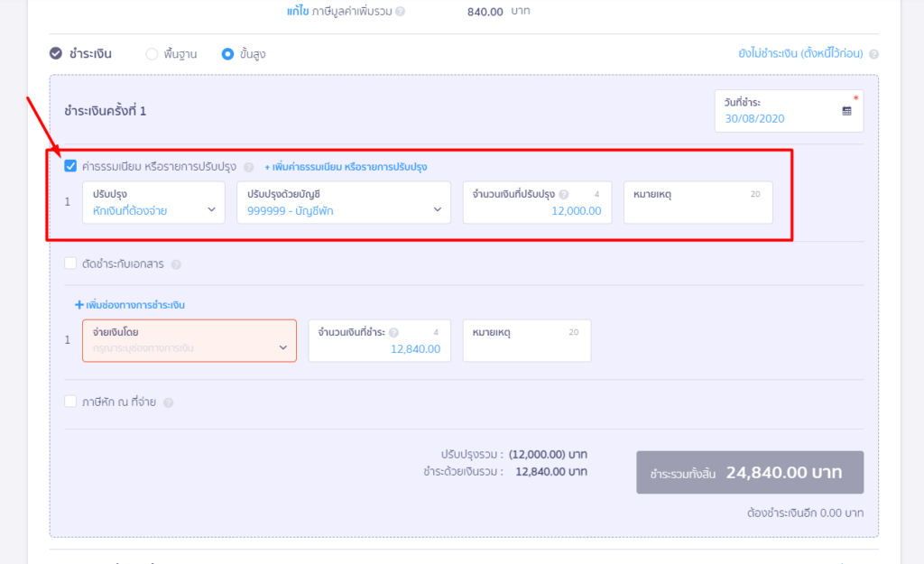Select the พื้นฐาน radio option
924x564 pixels.
tap(152, 54)
